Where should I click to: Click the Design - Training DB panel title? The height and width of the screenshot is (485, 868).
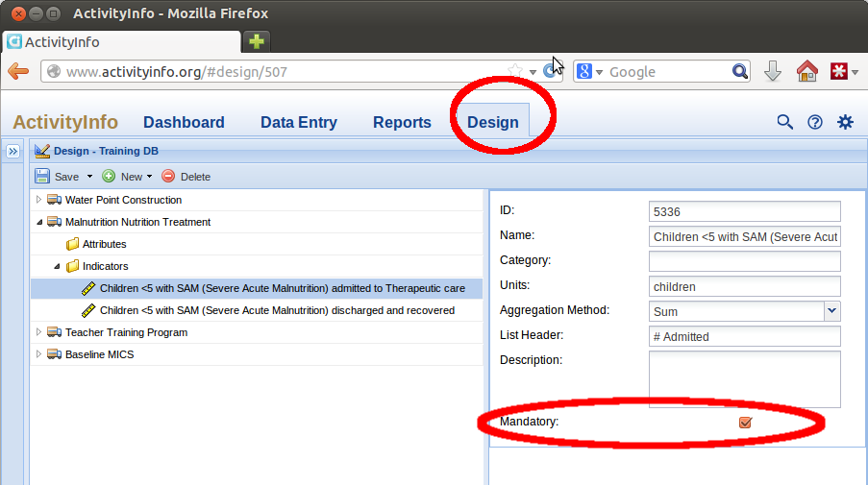pos(106,151)
